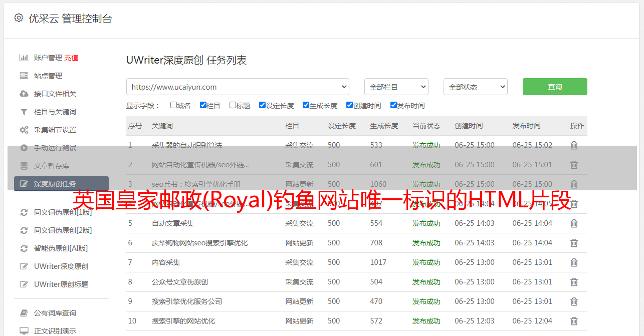Enable the 域名 field checkbox
The image size is (644, 336).
click(x=173, y=105)
